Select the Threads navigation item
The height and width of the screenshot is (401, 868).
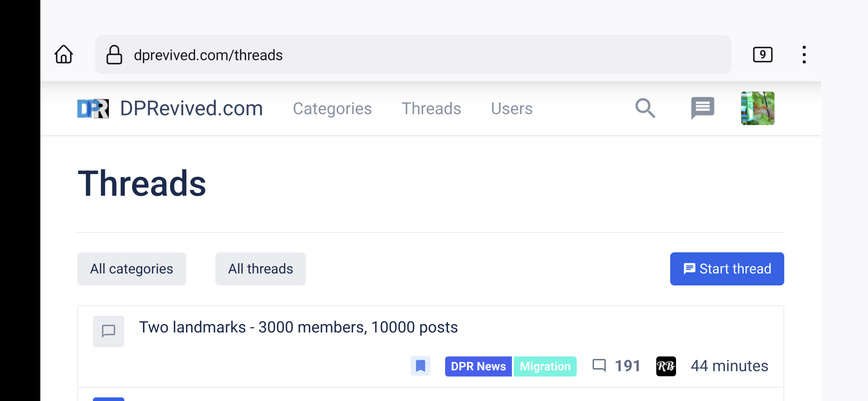431,109
